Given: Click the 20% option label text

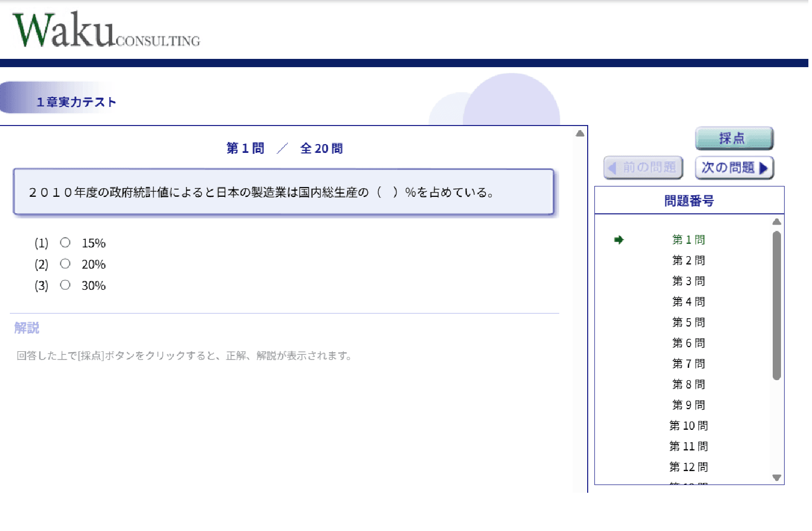Looking at the screenshot, I should [94, 264].
